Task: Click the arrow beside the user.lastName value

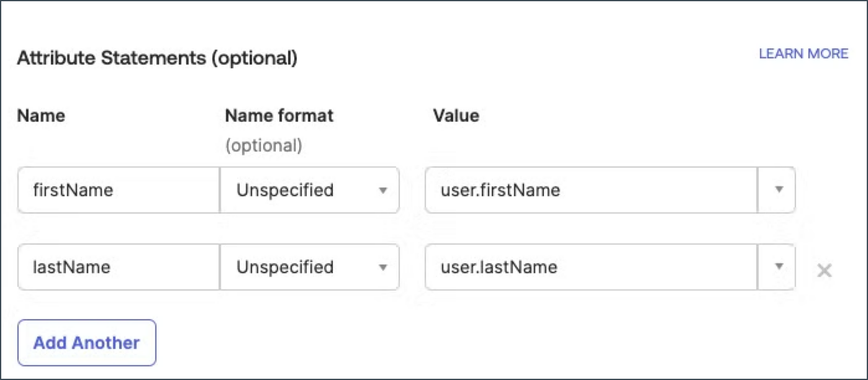Action: coord(779,267)
